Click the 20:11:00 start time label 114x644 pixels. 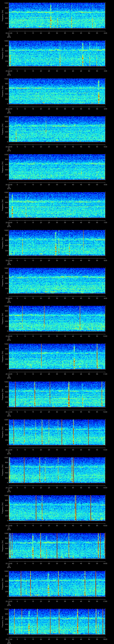pyautogui.click(x=9, y=412)
